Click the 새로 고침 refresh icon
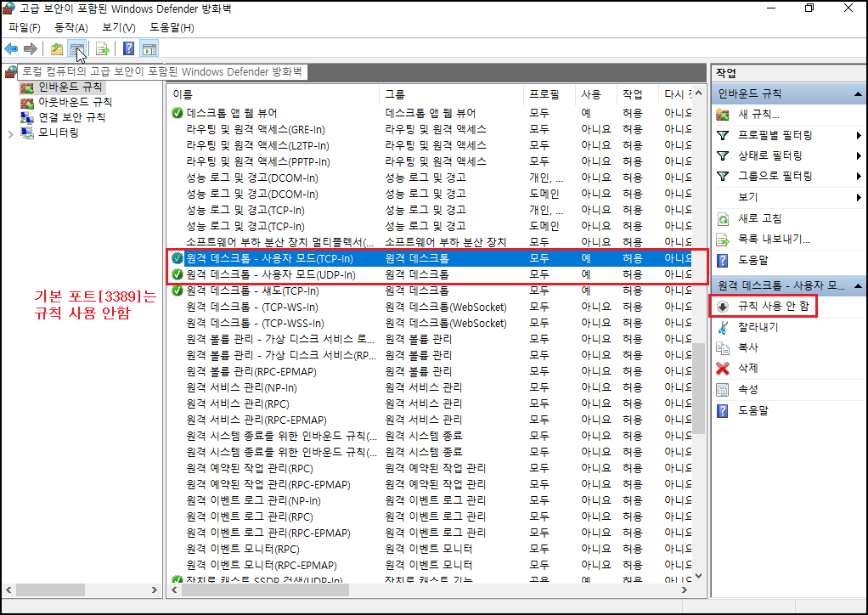868x615 pixels. (723, 218)
